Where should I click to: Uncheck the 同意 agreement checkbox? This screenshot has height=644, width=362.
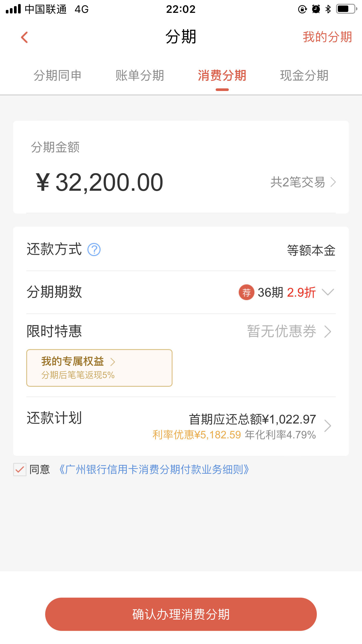coord(20,470)
